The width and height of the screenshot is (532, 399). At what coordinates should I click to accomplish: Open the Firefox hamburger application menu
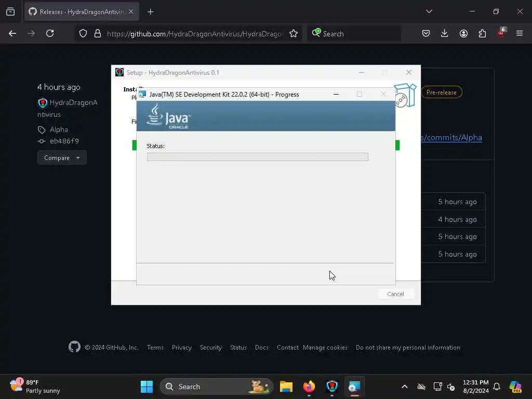[520, 33]
